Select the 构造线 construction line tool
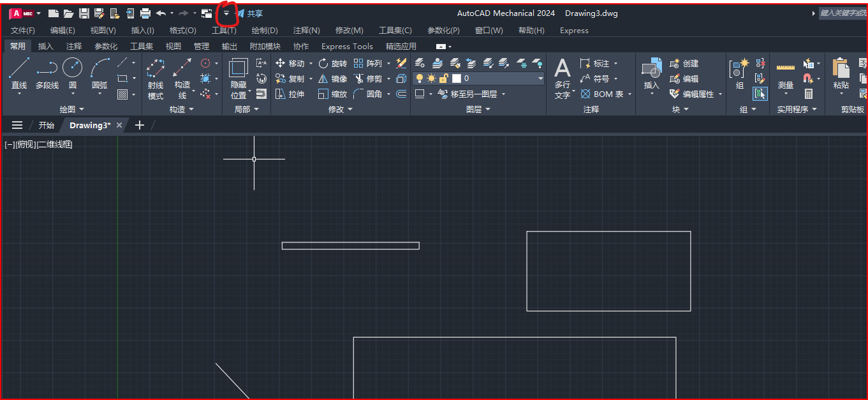 pyautogui.click(x=182, y=79)
